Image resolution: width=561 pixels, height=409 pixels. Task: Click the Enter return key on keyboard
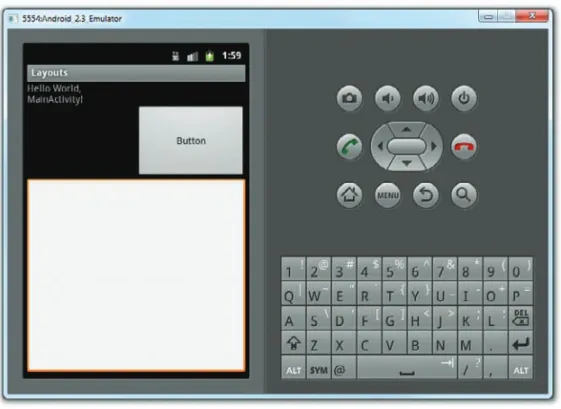[521, 343]
